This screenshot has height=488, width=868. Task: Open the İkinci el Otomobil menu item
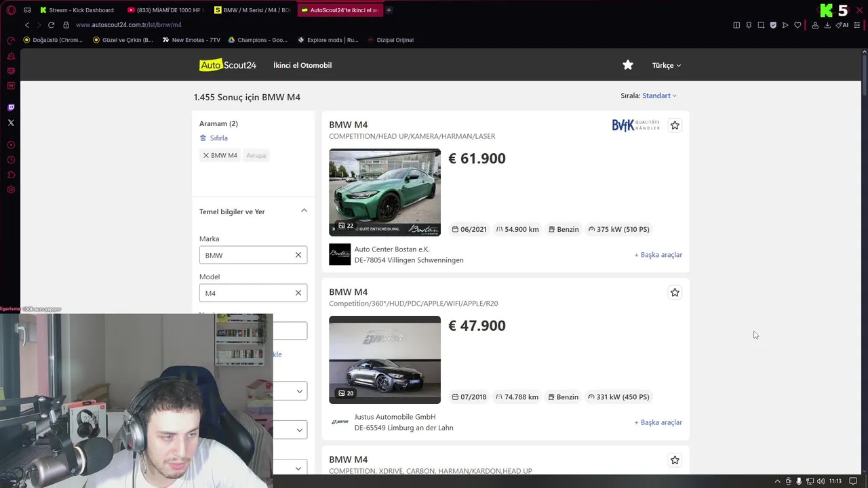tap(302, 65)
